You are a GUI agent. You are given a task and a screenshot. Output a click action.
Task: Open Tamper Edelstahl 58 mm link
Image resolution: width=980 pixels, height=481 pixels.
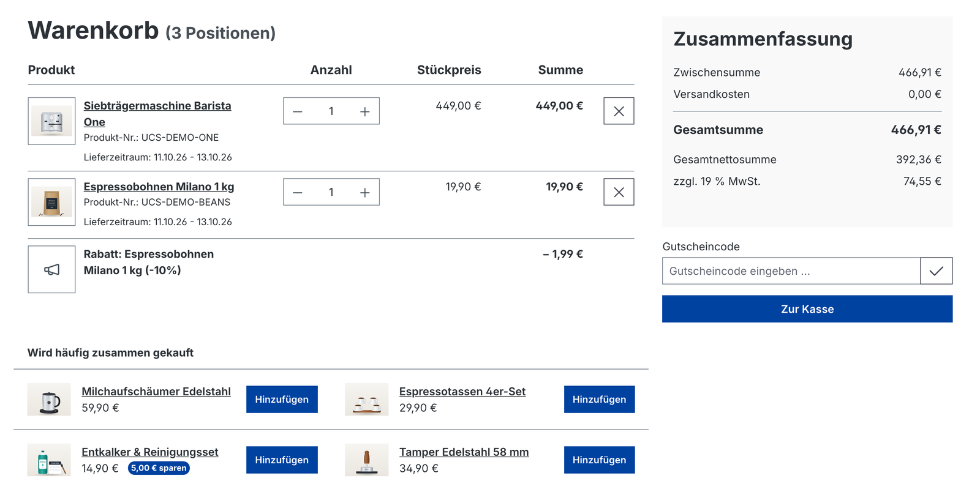point(464,452)
